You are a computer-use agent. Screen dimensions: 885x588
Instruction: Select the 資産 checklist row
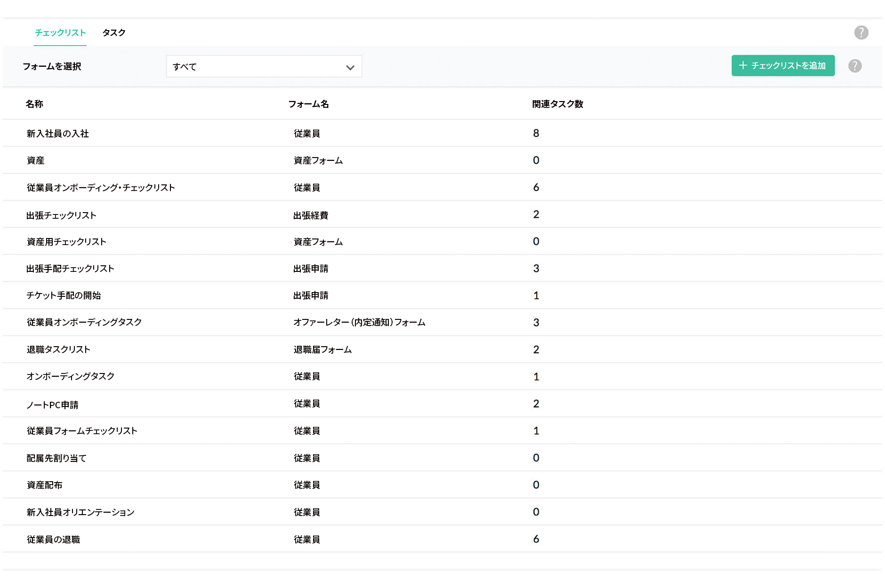point(35,160)
